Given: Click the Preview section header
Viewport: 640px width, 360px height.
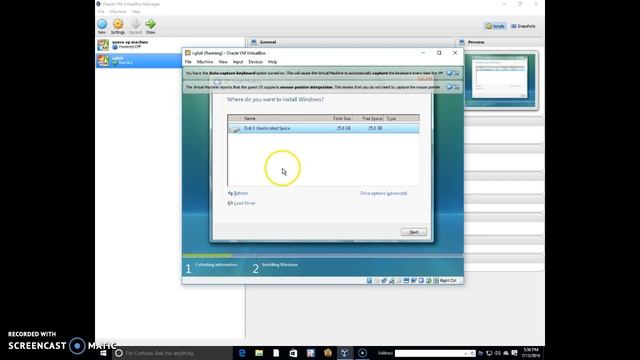Looking at the screenshot, I should tap(476, 42).
